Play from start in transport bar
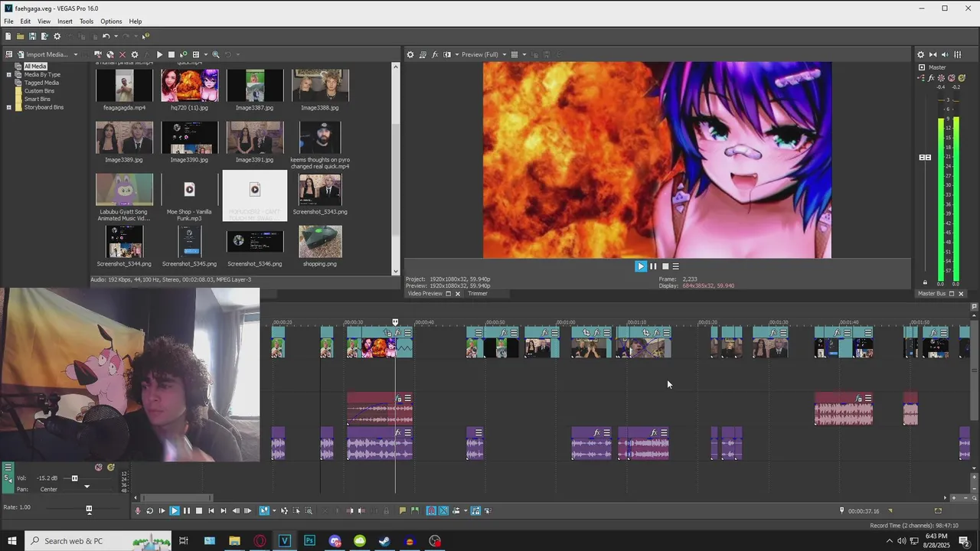This screenshot has width=980, height=551. [x=162, y=510]
